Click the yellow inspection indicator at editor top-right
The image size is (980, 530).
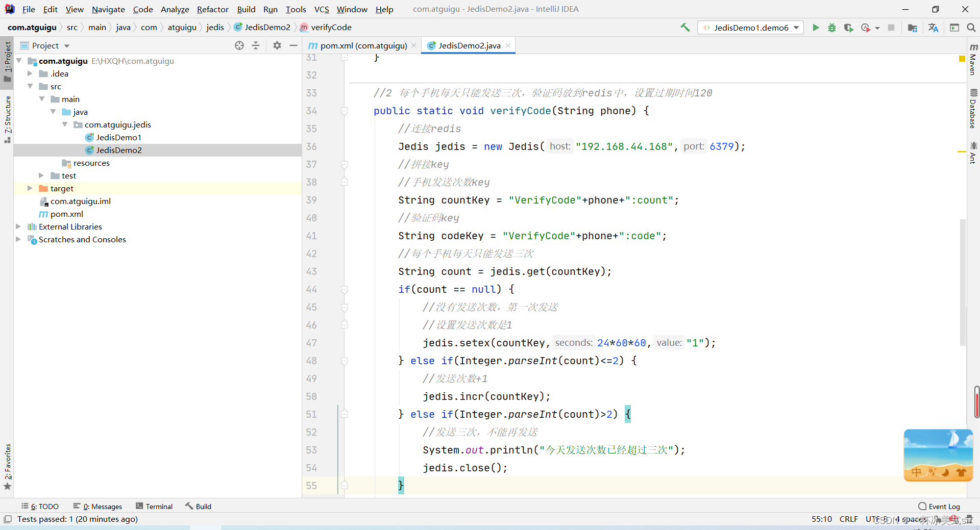[962, 59]
